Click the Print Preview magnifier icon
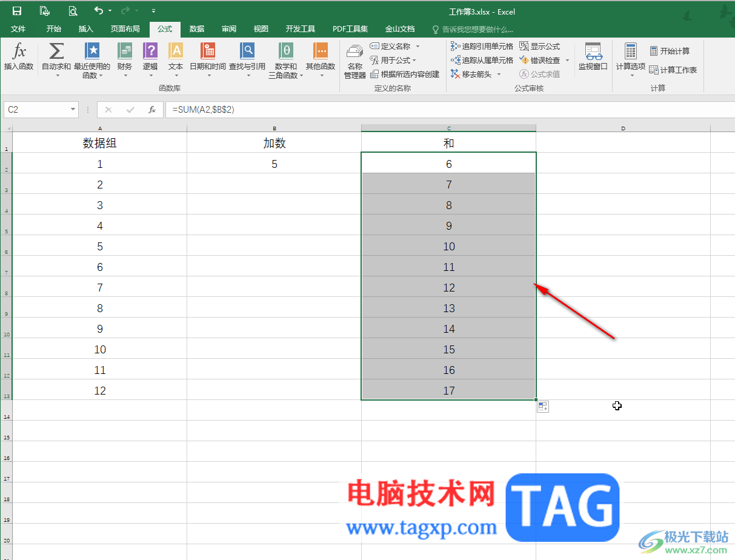Screen dimensions: 735x560 73,10
